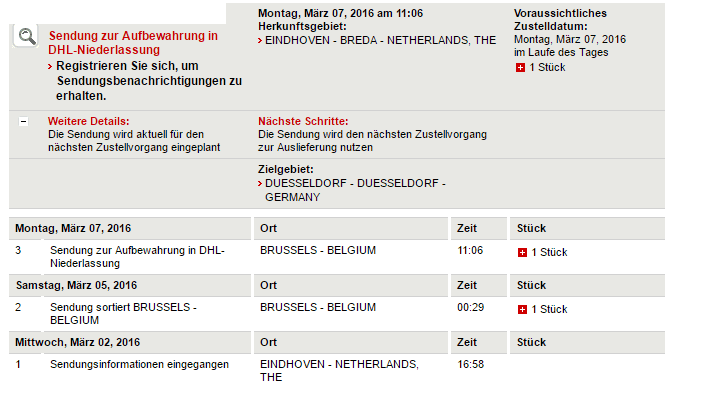The image size is (717, 393).
Task: Click the red arrow before EINDHOVEN origin
Action: (260, 41)
